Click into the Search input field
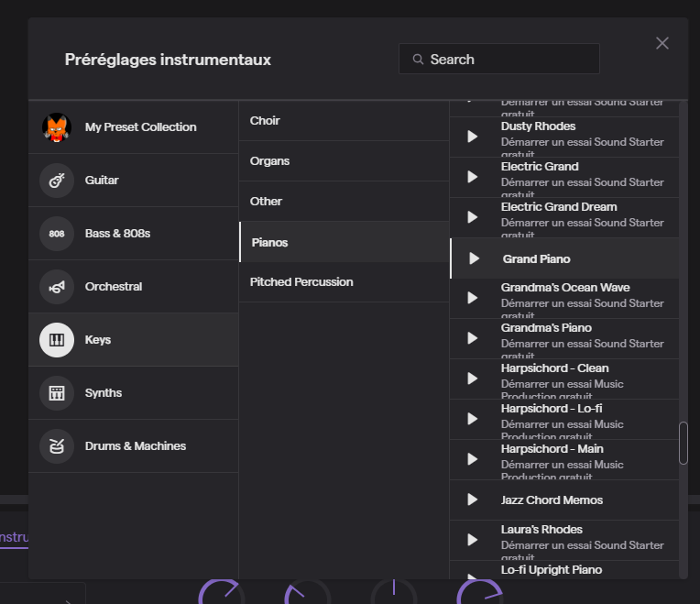This screenshot has height=604, width=700. point(509,60)
